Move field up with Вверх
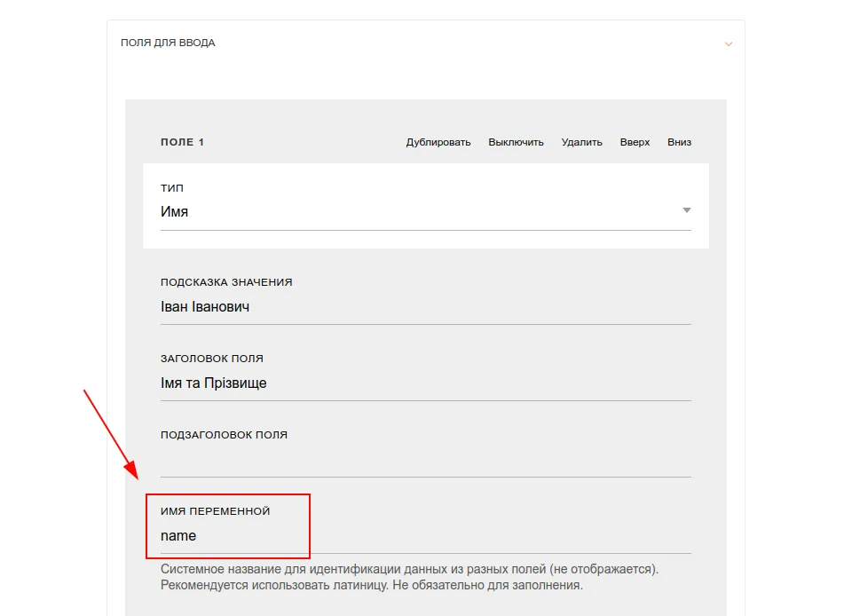This screenshot has height=616, width=852. (x=635, y=142)
